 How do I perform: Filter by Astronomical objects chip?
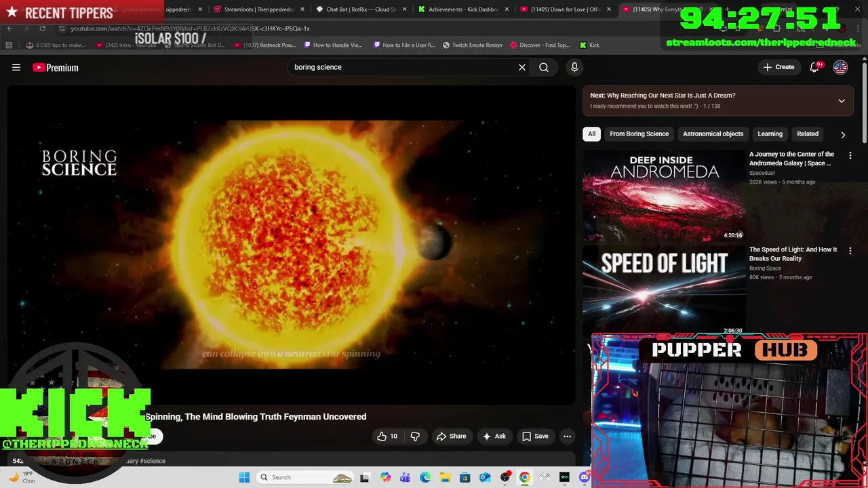[x=713, y=134]
